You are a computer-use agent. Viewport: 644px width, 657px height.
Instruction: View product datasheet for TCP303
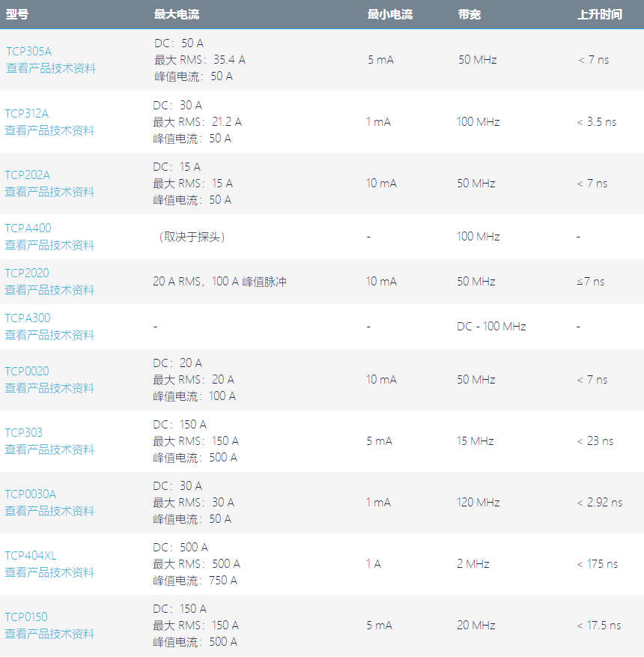tap(49, 449)
